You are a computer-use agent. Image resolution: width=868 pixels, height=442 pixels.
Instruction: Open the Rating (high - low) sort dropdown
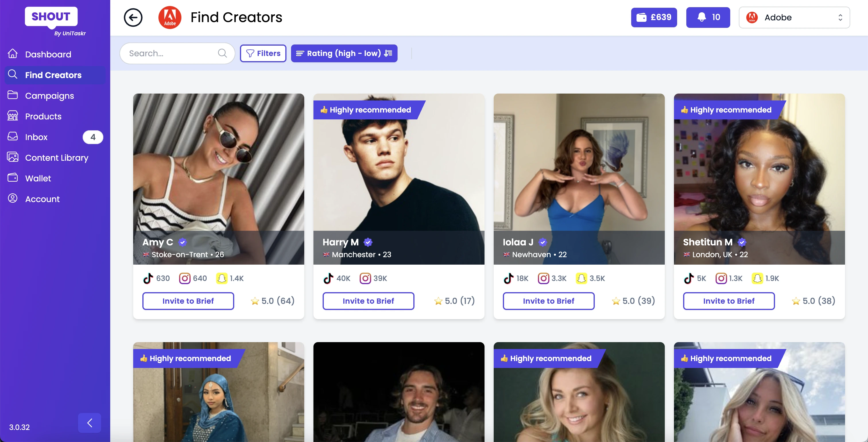click(x=344, y=53)
